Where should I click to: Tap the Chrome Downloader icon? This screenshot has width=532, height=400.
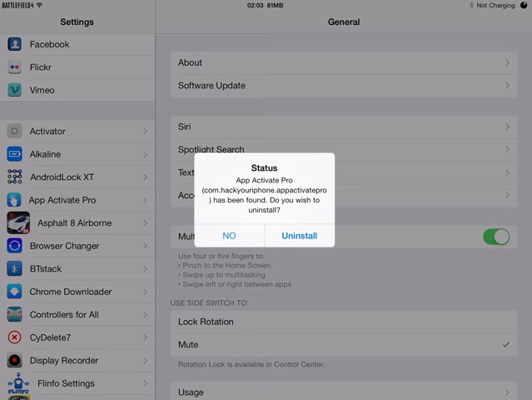click(15, 292)
